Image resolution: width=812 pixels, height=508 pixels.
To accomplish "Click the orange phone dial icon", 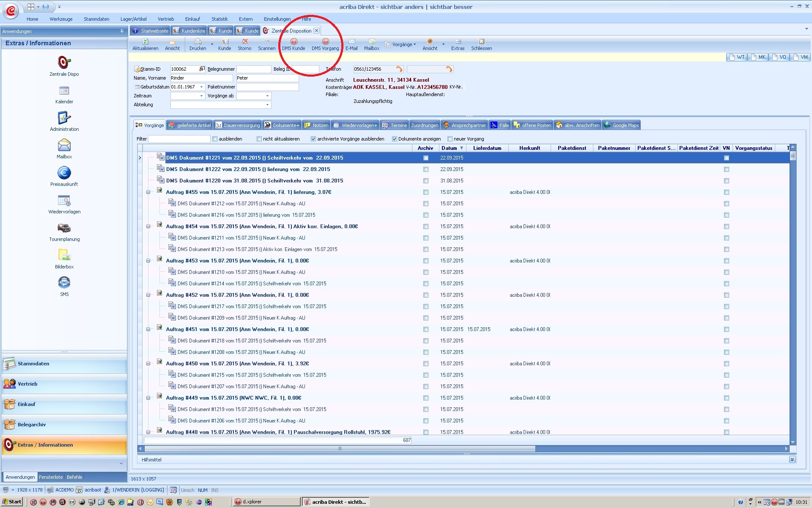I will [x=399, y=69].
